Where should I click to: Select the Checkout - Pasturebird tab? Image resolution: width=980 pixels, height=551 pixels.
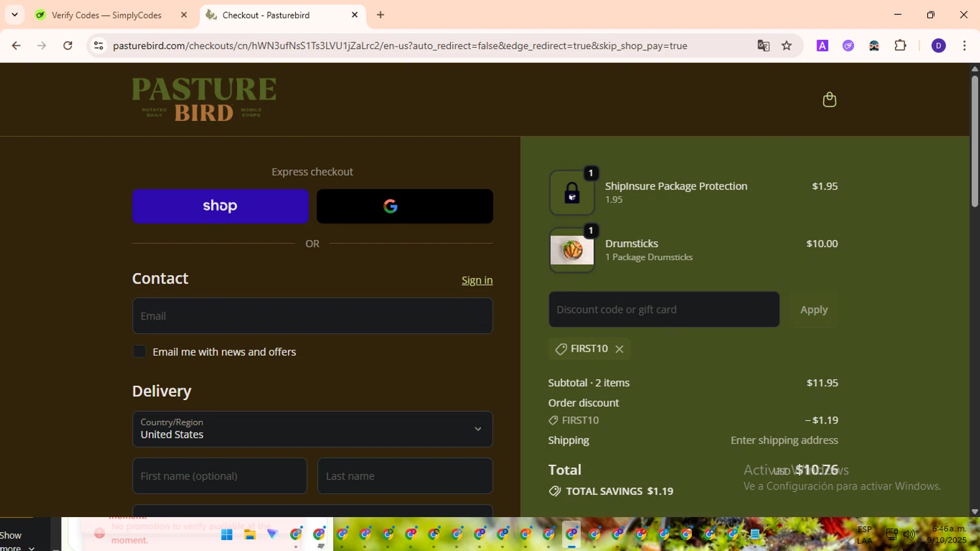(266, 15)
